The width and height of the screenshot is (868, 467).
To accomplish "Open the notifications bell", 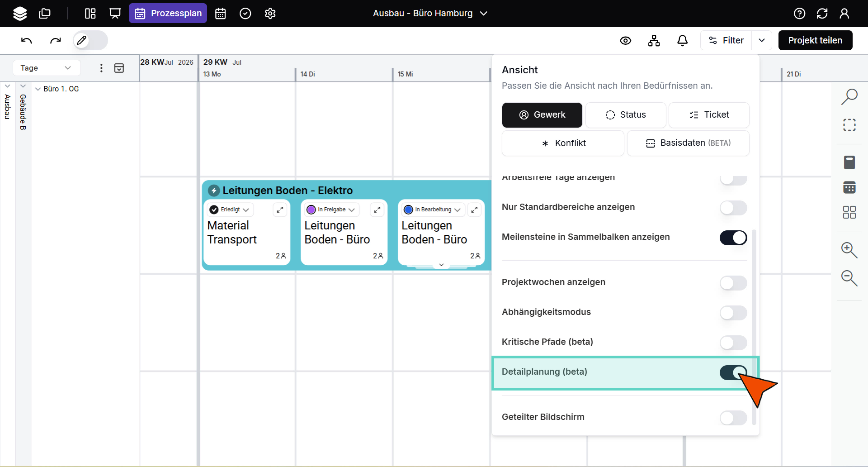I will [x=682, y=41].
